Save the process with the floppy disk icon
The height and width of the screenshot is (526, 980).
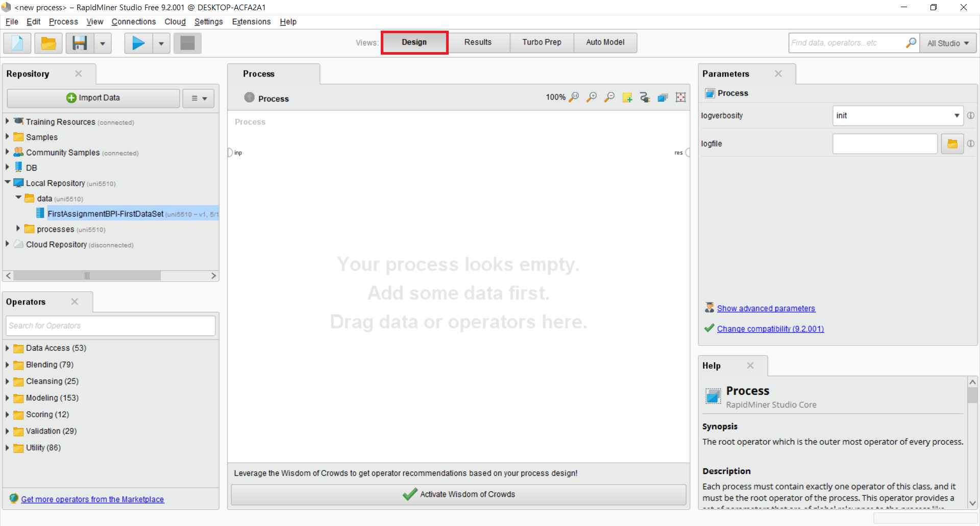point(80,43)
